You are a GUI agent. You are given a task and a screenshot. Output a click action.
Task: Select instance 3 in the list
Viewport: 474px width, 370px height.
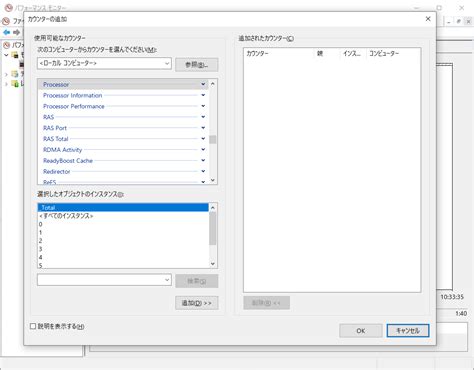pyautogui.click(x=123, y=249)
